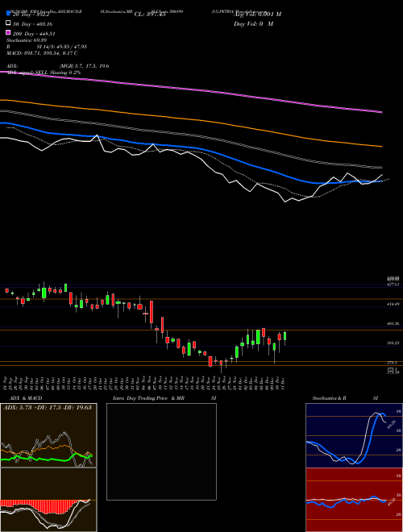Click the 401.36 price axis label
Image resolution: width=403 pixels, height=532 pixels.
click(393, 324)
